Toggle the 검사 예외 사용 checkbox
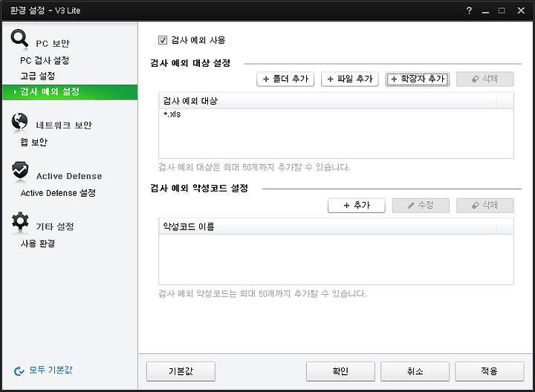This screenshot has width=535, height=392. pyautogui.click(x=163, y=40)
